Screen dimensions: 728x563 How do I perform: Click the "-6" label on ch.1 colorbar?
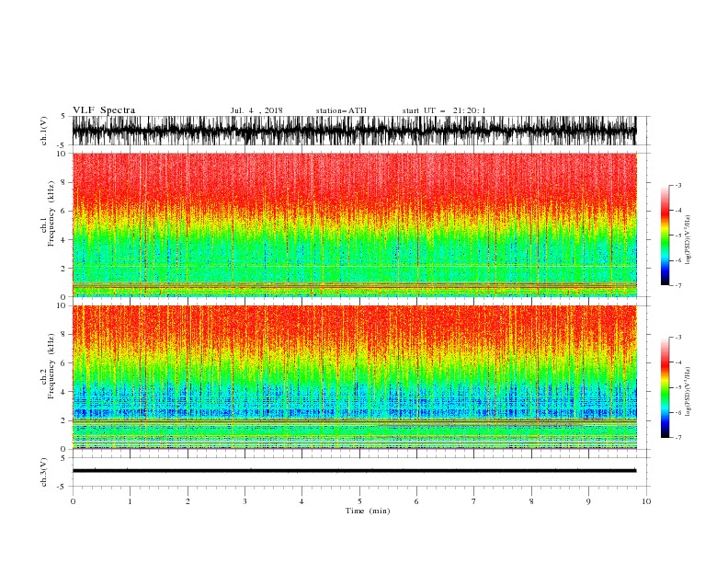(x=678, y=260)
